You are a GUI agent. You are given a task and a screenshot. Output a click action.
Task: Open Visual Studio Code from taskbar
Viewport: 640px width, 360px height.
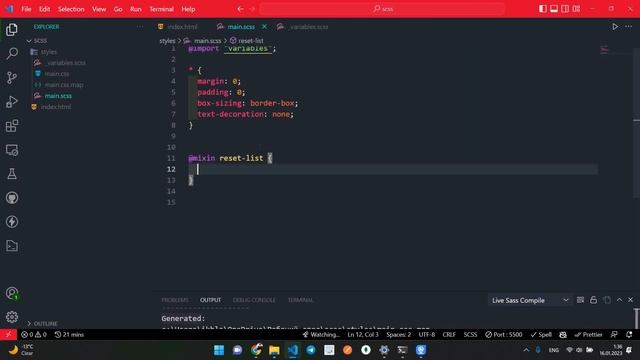tap(293, 350)
